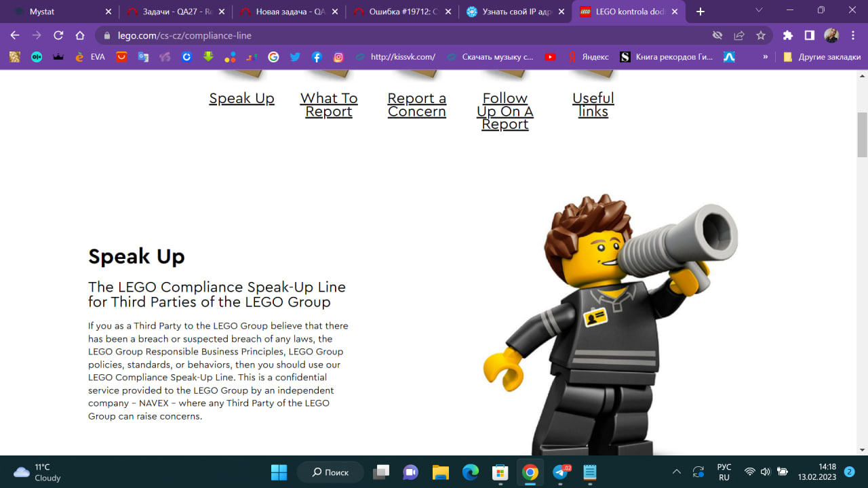Image resolution: width=868 pixels, height=488 pixels.
Task: Open the Chrome extensions puzzle icon
Action: point(787,35)
